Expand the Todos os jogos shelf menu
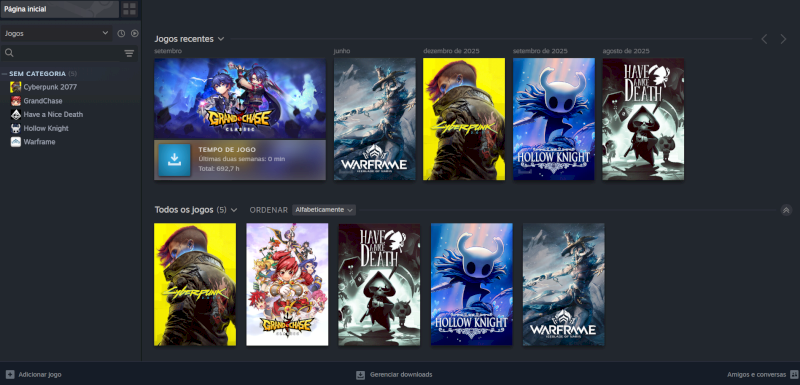 coord(234,210)
